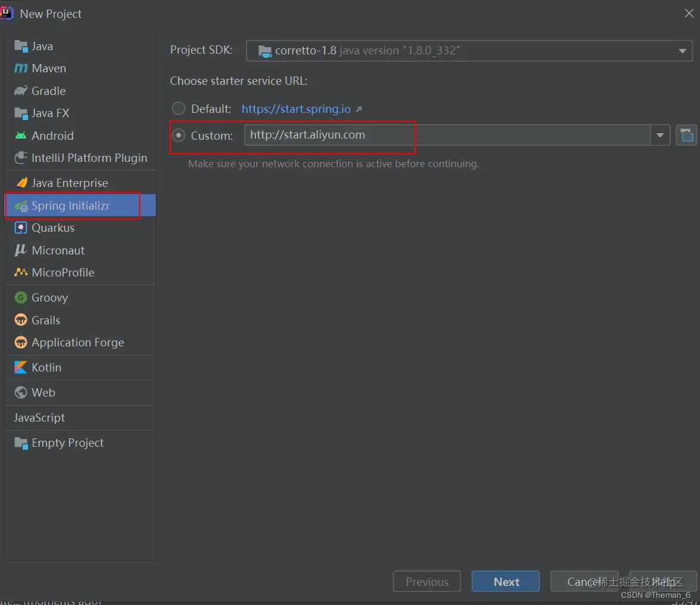The width and height of the screenshot is (700, 605).
Task: Select Groovy in the project list
Action: click(81, 297)
